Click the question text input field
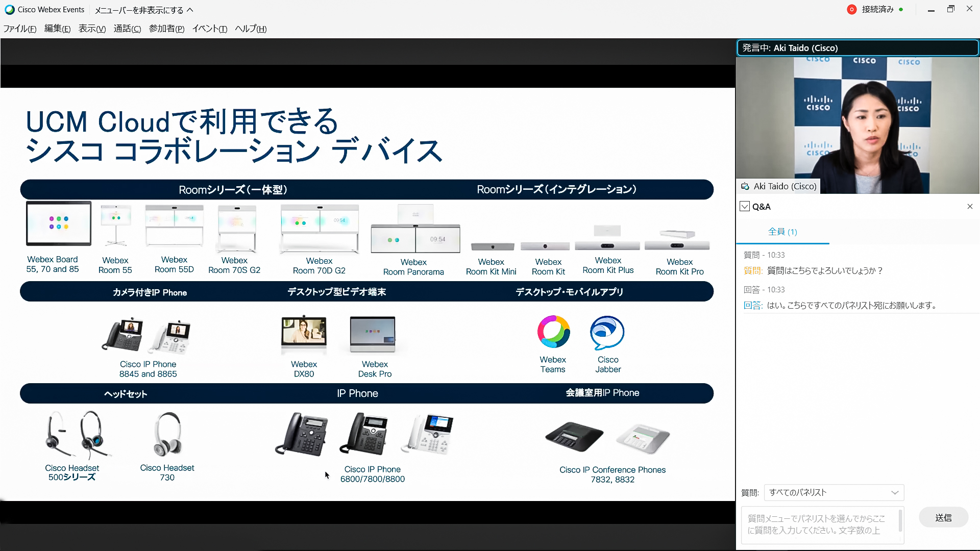Screen dimensions: 980x551 (819, 524)
